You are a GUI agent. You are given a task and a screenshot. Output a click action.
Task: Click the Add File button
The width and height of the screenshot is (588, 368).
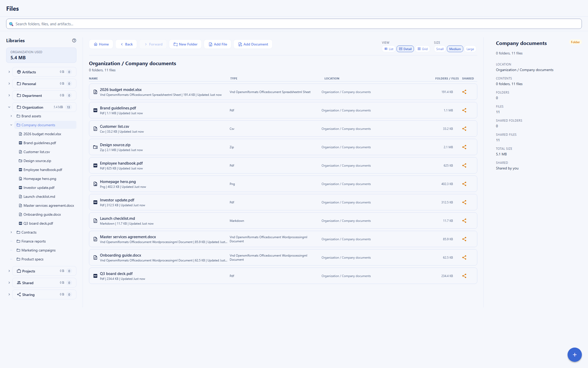[218, 44]
